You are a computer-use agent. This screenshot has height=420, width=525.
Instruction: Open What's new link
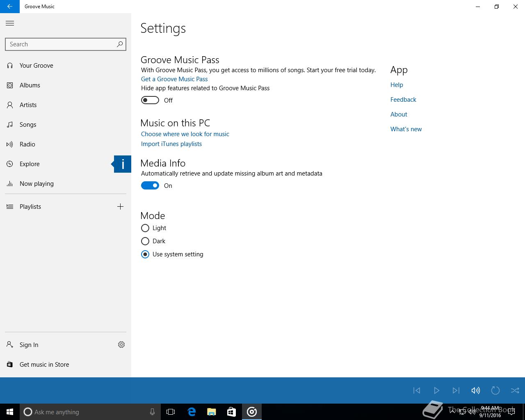point(406,129)
